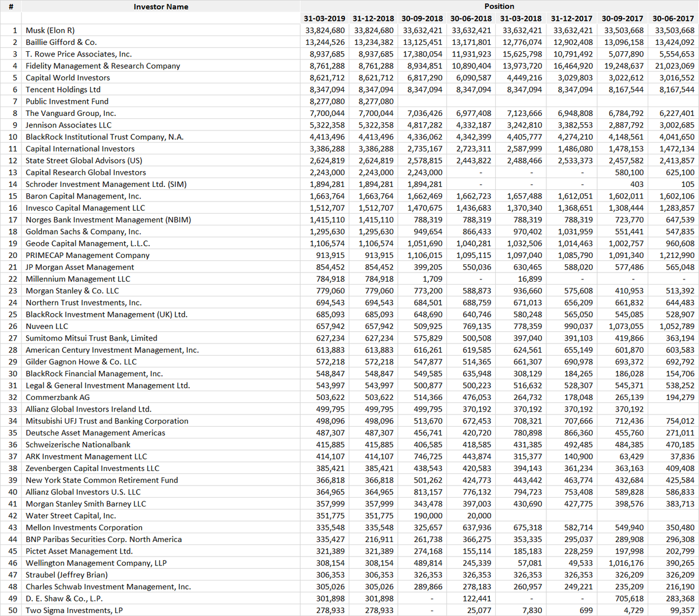Click Millennium Management value 1,709
Screen dimensions: 699x616
[432, 279]
